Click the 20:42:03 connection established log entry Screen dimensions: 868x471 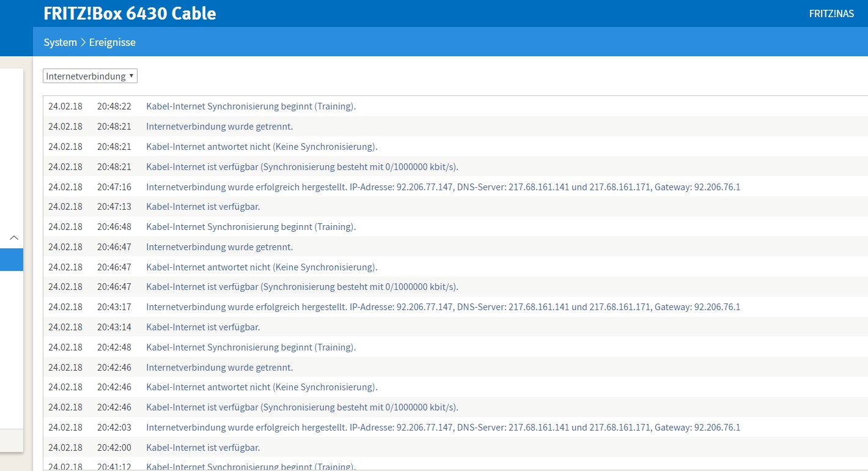point(443,428)
